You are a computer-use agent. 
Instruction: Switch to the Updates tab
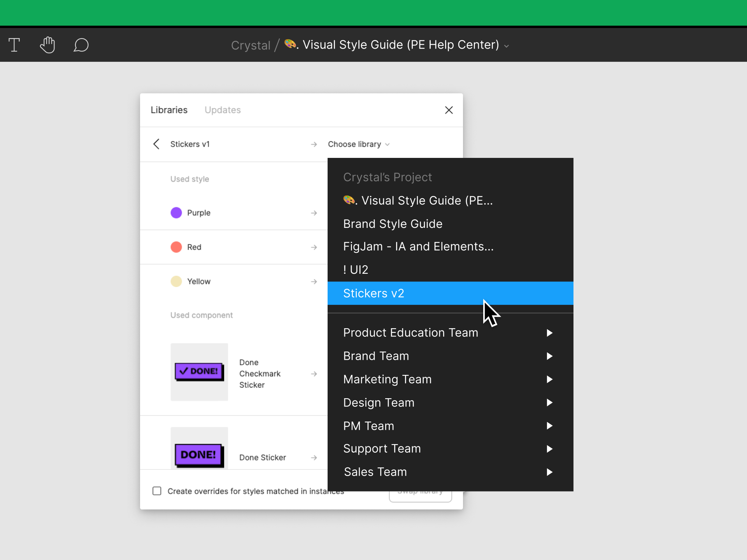point(223,110)
